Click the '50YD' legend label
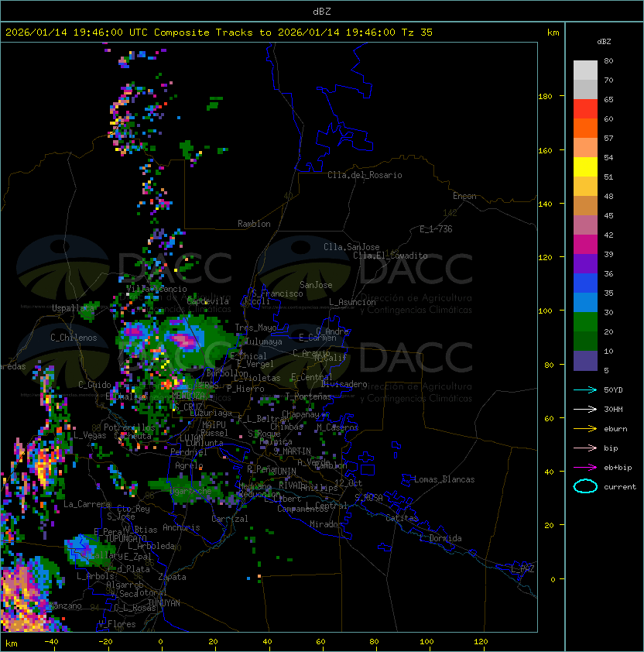 point(613,390)
